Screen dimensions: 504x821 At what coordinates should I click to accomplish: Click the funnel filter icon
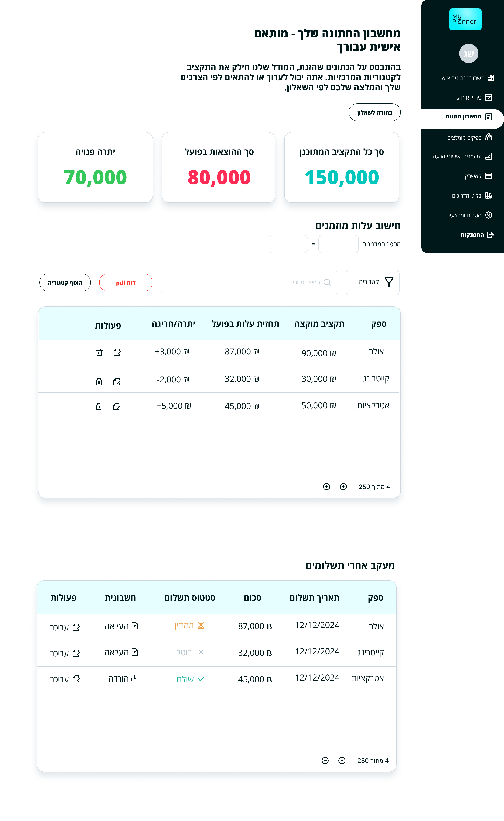(389, 282)
